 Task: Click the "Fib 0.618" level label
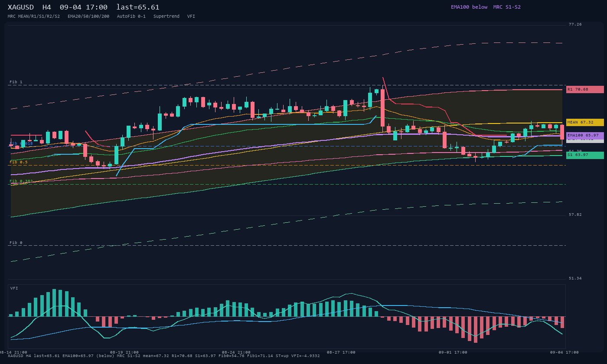point(21,143)
